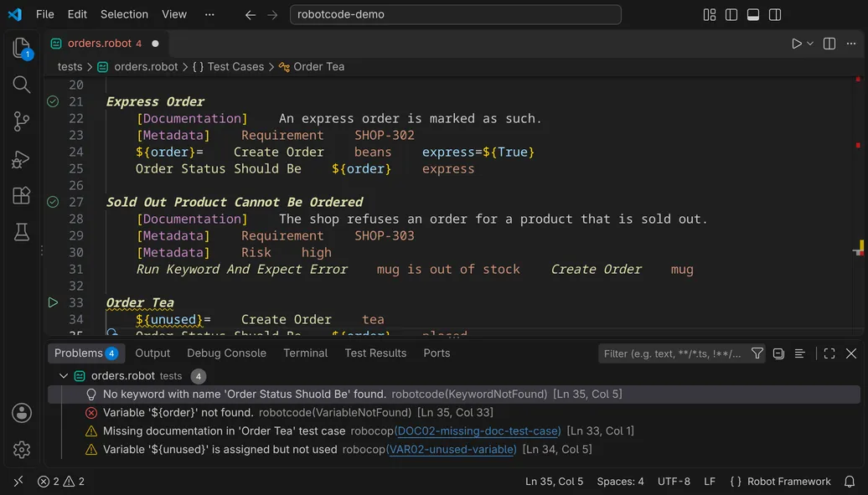This screenshot has height=495, width=868.
Task: Open the Extensions view
Action: click(22, 195)
